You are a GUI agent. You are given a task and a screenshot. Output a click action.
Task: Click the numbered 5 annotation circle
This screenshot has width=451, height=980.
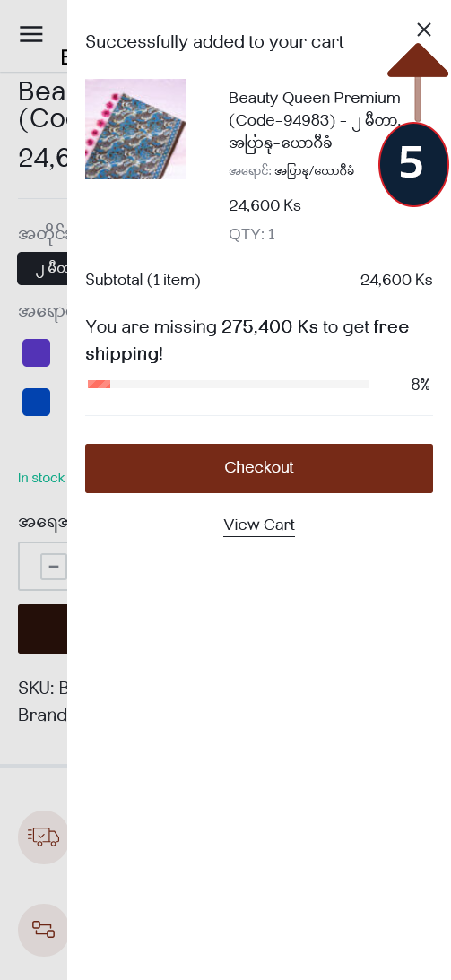413,164
